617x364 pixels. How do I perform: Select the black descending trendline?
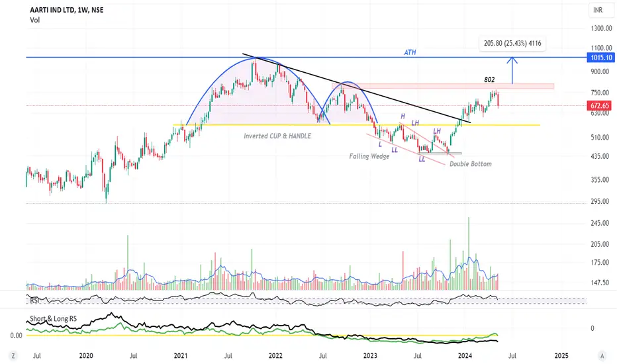[x=356, y=88]
